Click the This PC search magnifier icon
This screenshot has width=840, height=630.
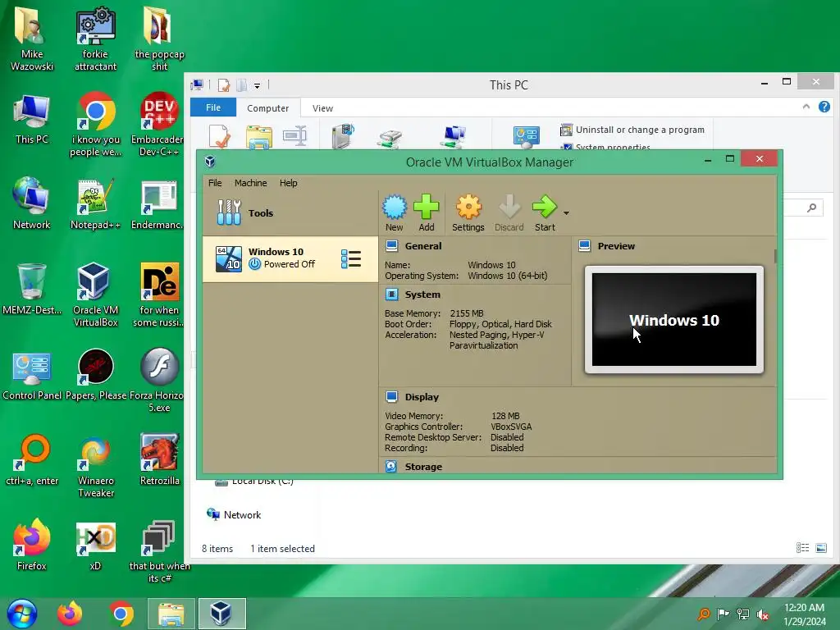coord(812,208)
